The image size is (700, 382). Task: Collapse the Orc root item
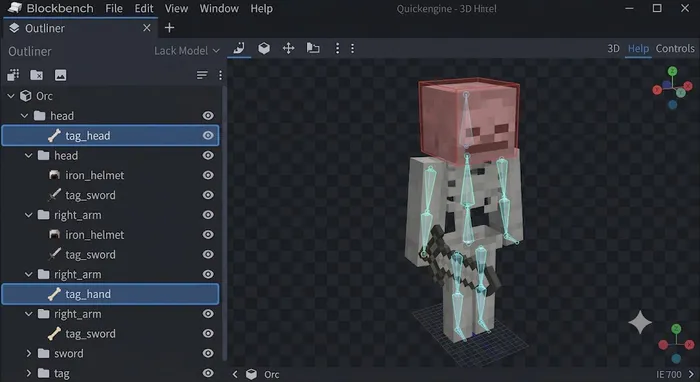[x=11, y=96]
